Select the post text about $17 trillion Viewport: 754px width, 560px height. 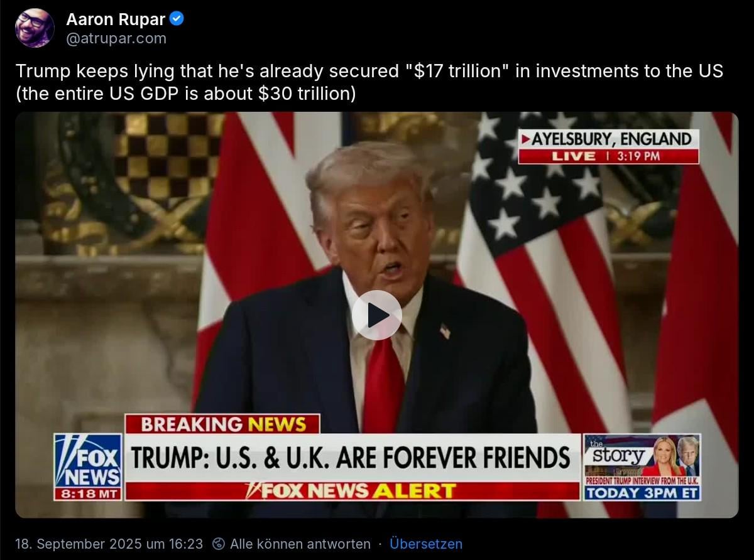369,82
